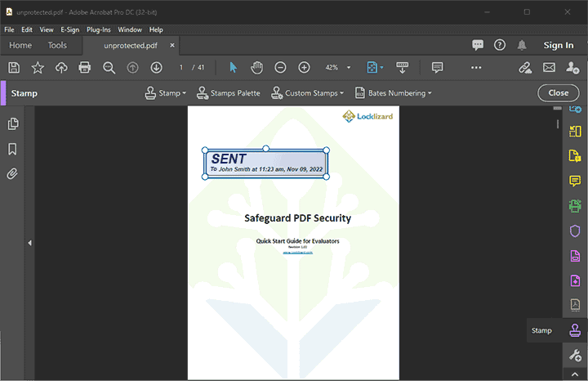Open the pink add file tool

pos(575,280)
